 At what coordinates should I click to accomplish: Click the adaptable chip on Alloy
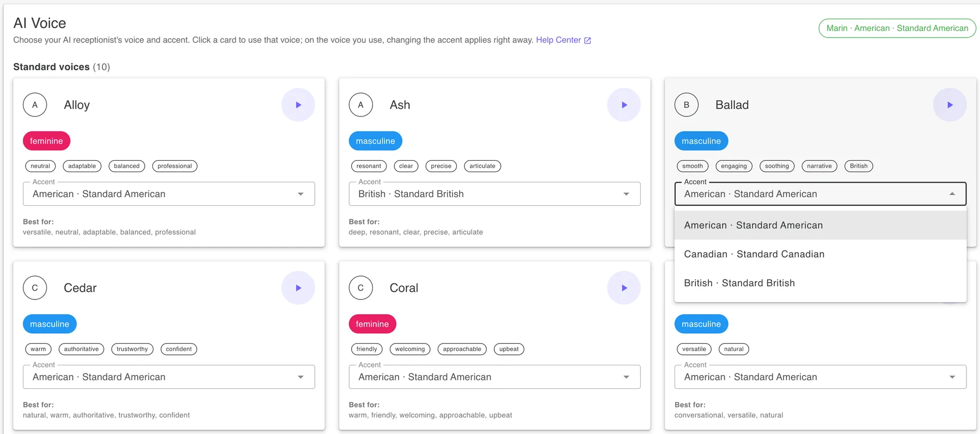(82, 166)
